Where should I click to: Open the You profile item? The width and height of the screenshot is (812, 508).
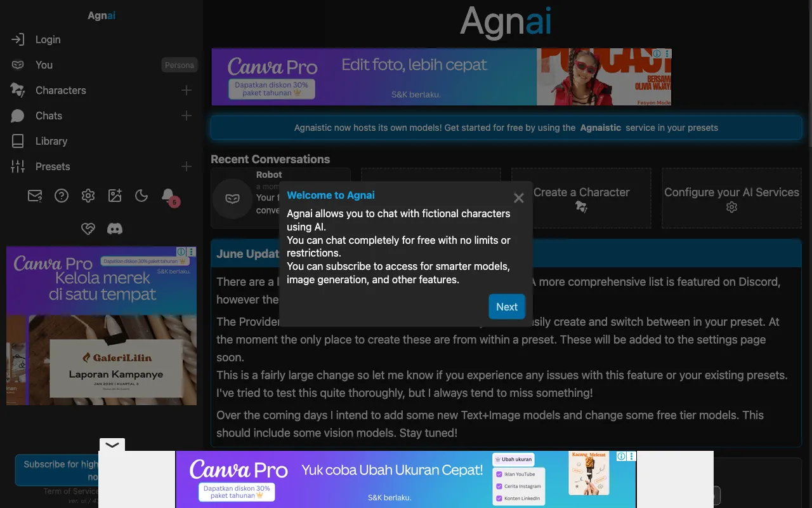pyautogui.click(x=44, y=65)
